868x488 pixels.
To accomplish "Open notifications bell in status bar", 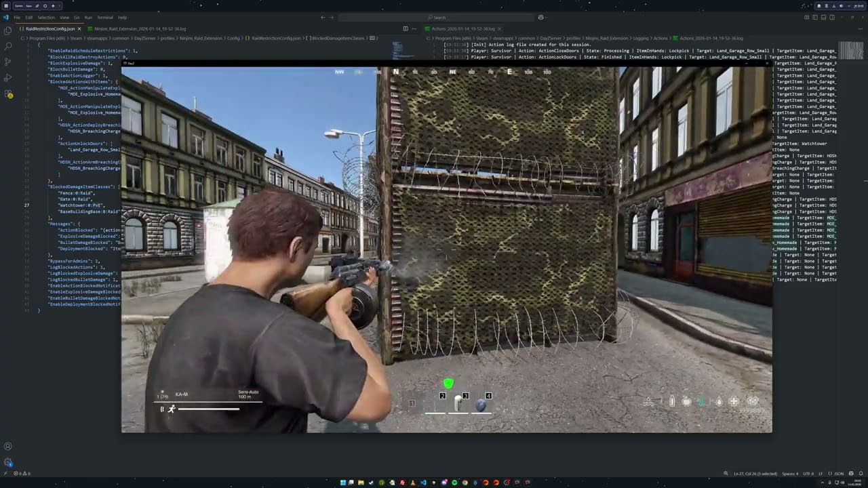I will coord(860,473).
